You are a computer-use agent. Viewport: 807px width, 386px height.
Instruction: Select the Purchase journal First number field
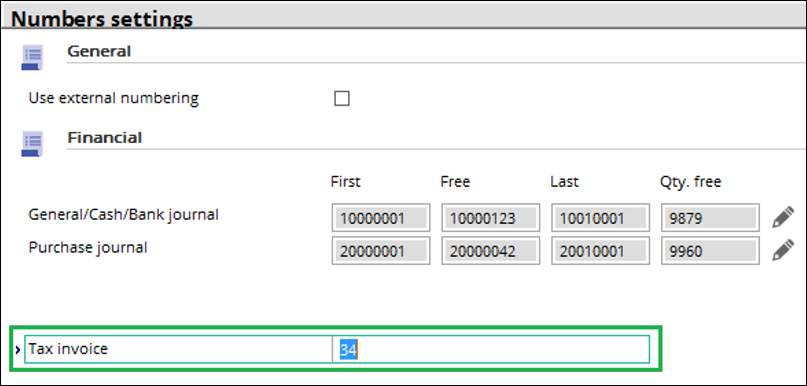[381, 251]
